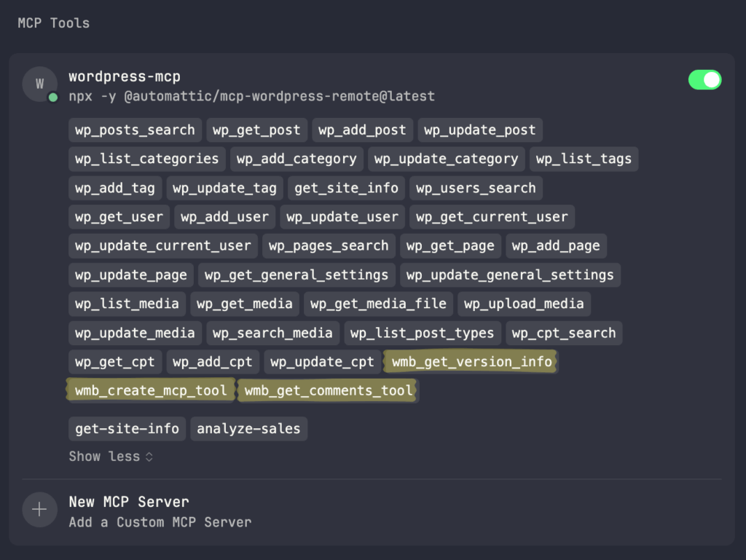Select the wp_update_cpt chip

tap(322, 362)
